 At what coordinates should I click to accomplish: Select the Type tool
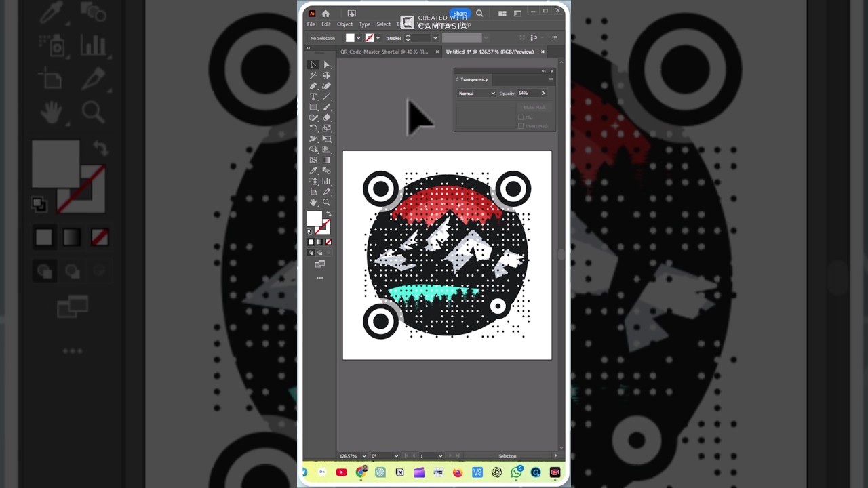coord(313,96)
